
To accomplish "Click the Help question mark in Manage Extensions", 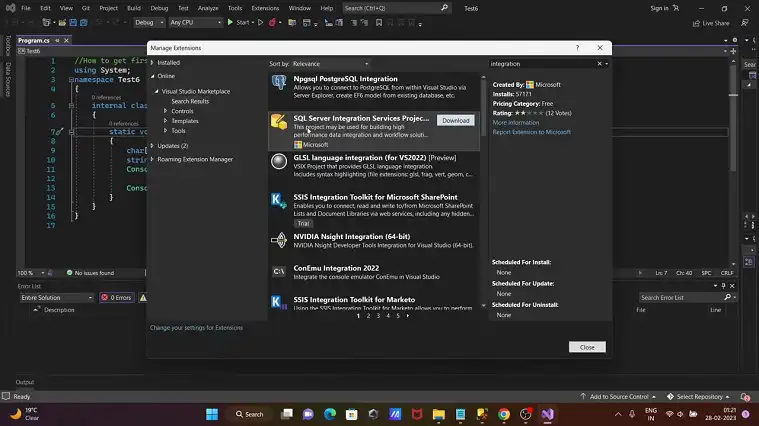I will (x=577, y=48).
